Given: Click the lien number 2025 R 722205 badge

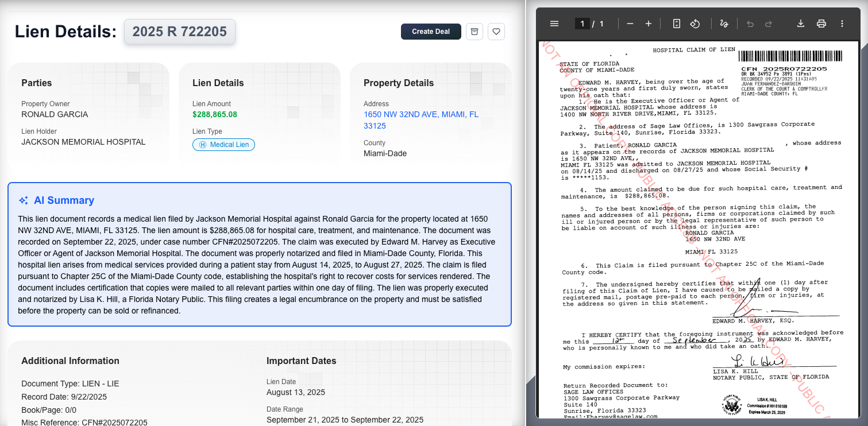Looking at the screenshot, I should (x=180, y=32).
